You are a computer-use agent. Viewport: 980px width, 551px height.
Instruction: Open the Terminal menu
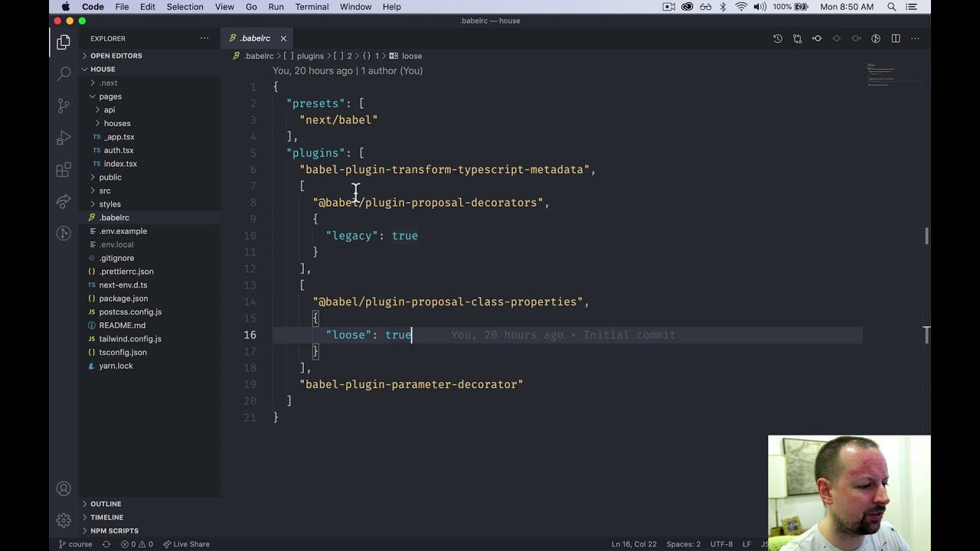[312, 7]
